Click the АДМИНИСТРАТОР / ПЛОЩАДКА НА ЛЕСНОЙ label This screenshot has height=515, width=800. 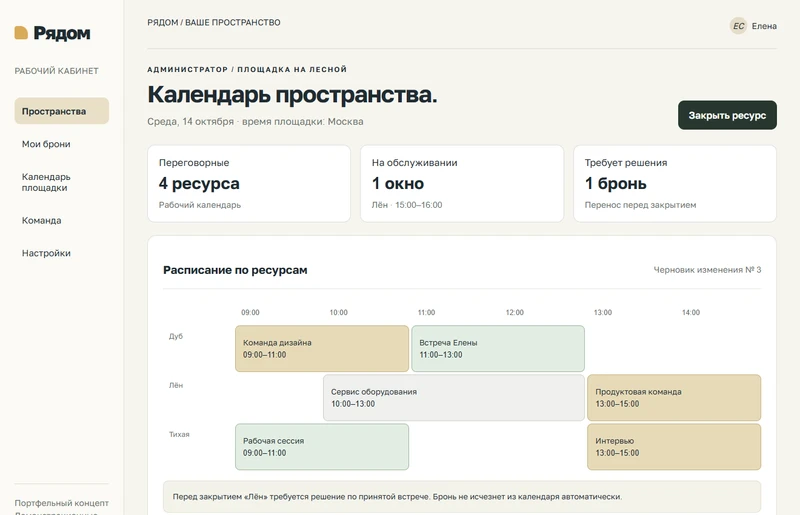(x=247, y=69)
